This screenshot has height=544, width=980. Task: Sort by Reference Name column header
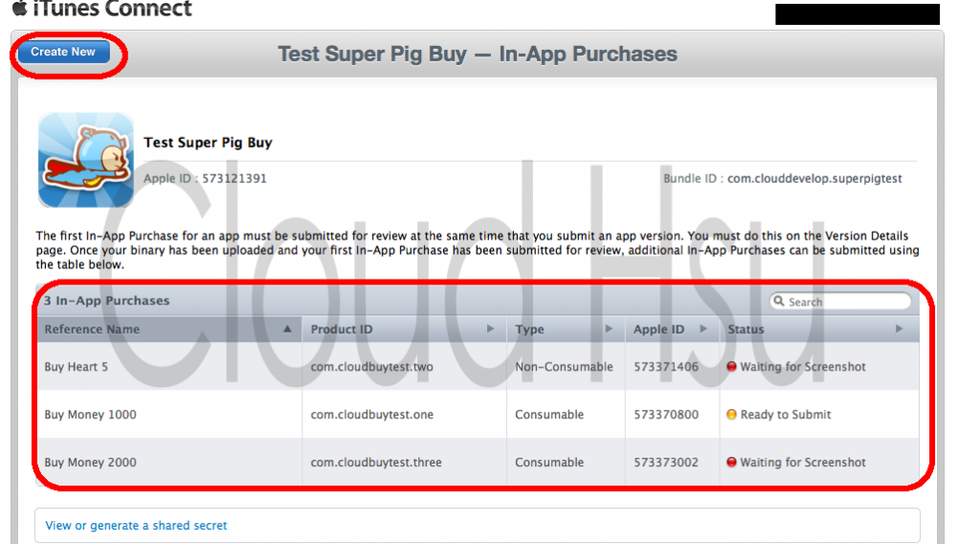click(169, 329)
